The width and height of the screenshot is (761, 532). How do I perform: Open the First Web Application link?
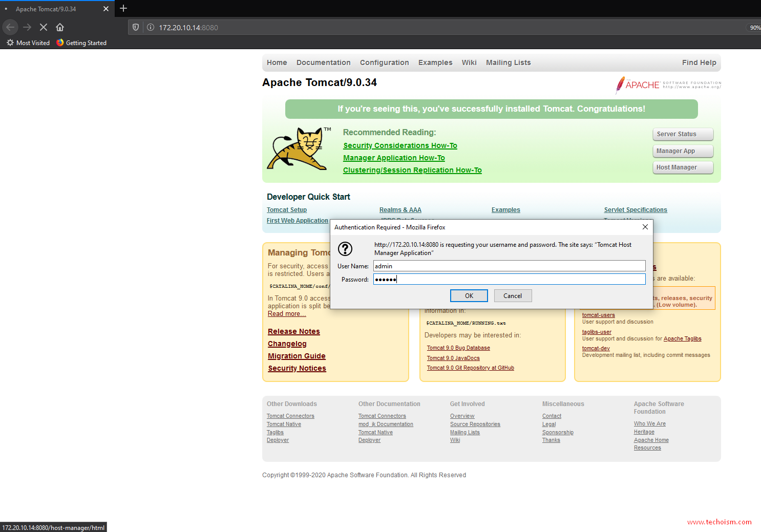[298, 221]
